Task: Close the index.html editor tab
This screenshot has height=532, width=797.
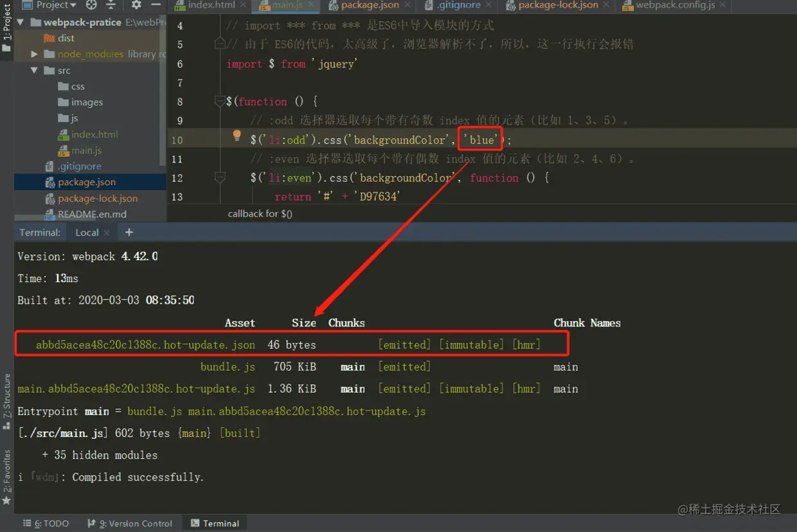Action: [243, 5]
